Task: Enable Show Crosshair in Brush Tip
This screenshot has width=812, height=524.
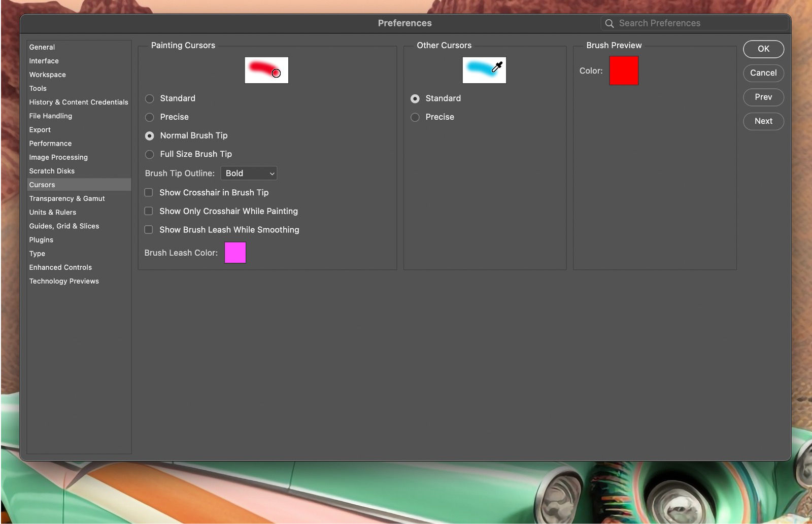Action: (148, 192)
